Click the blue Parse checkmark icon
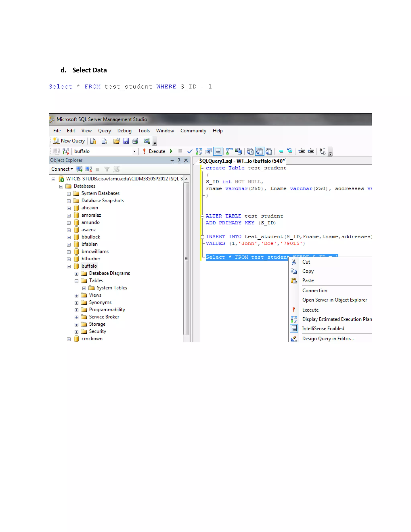411x532 pixels. click(x=190, y=151)
